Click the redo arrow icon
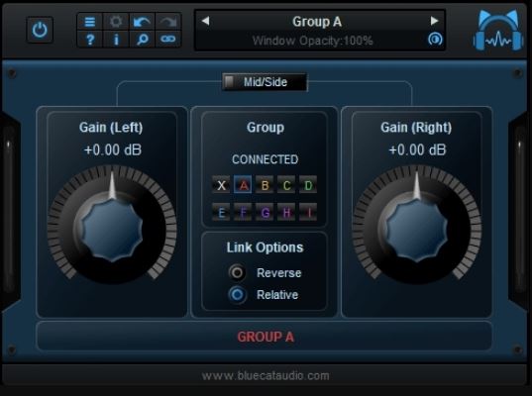 168,22
